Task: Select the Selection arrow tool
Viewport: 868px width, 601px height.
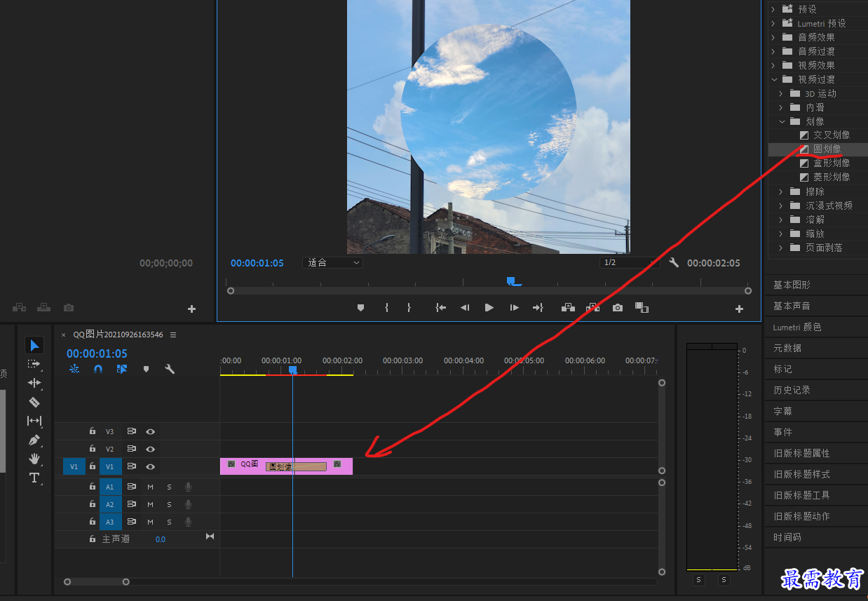Action: [34, 345]
